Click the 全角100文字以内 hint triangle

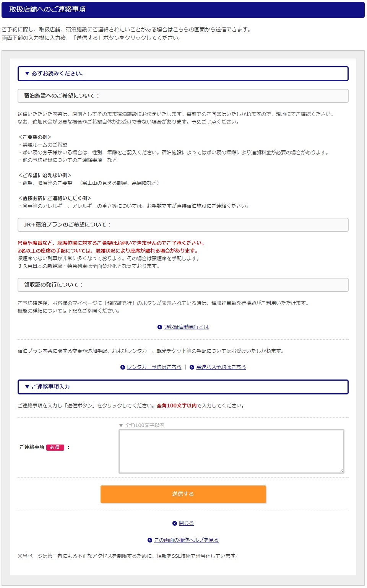pos(121,425)
